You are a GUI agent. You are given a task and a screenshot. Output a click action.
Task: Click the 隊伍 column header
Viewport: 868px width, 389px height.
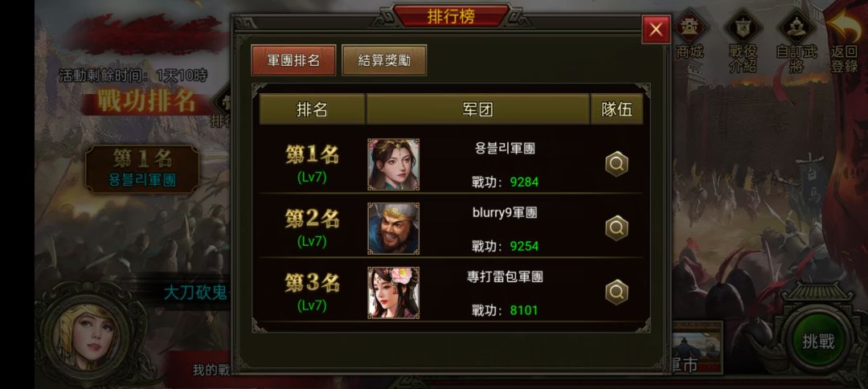point(616,109)
